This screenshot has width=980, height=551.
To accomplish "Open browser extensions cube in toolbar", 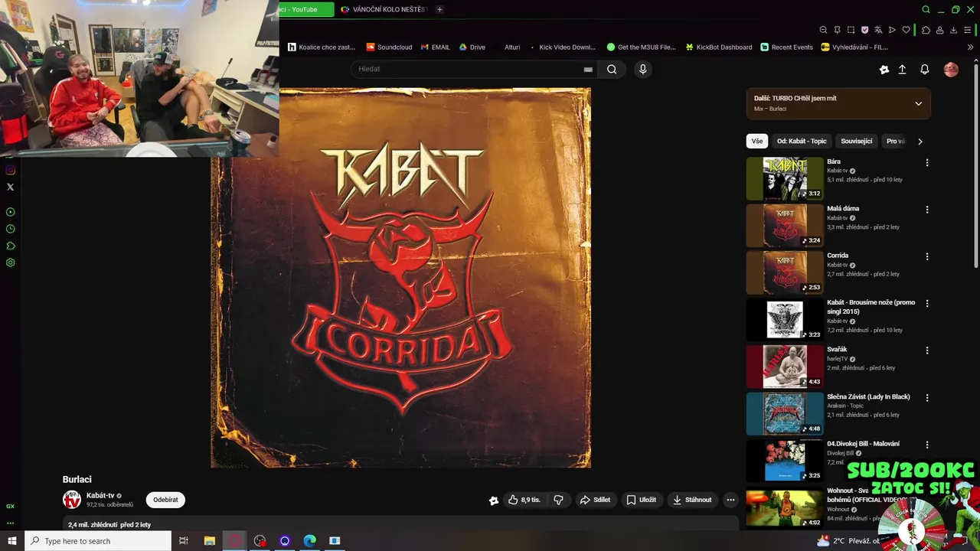I will tap(926, 30).
